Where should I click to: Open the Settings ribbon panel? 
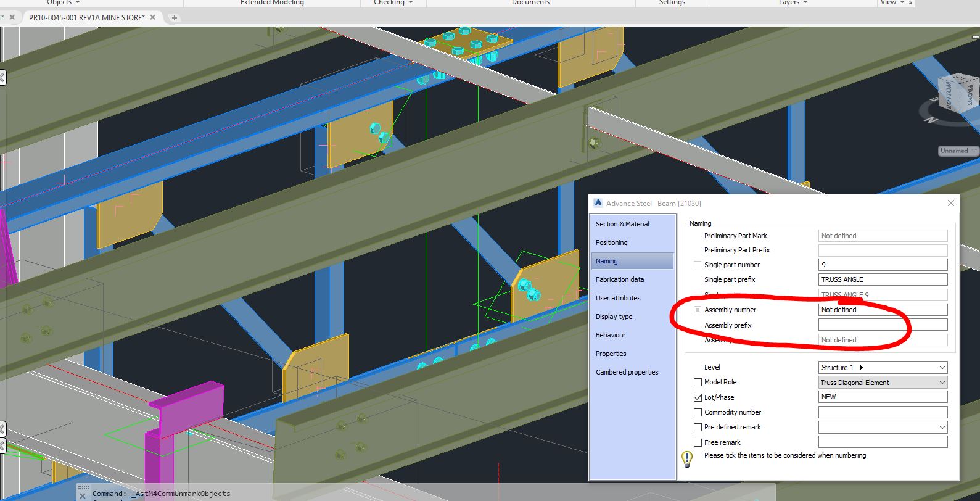tap(672, 2)
